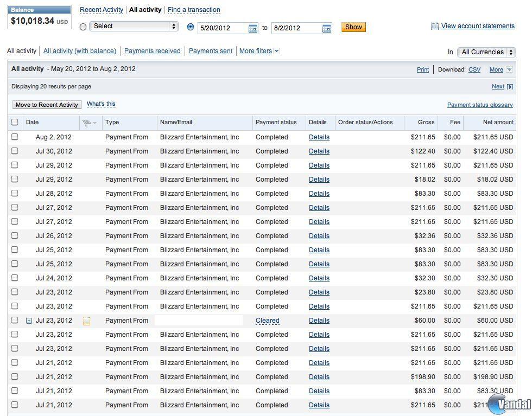Click View account statements link
532x416 pixels.
pos(478,26)
